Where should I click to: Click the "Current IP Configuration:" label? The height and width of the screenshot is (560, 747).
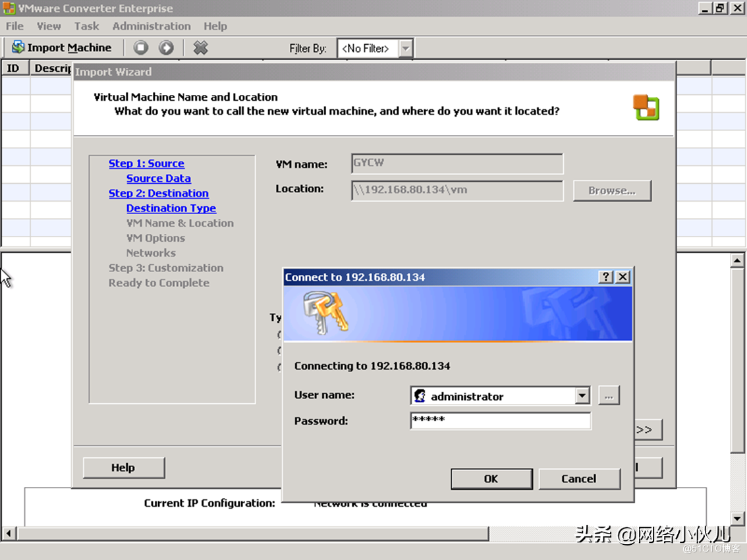point(209,503)
